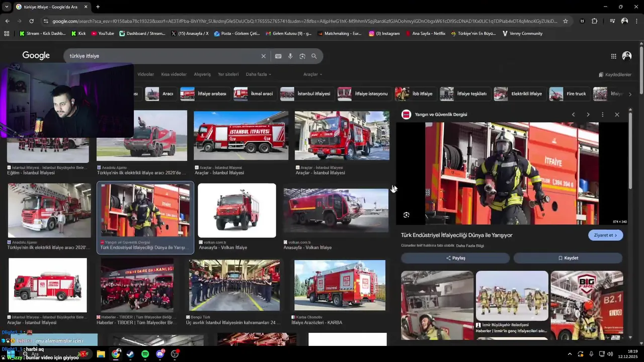Open the Ana Sayfa - Netflix bookmark
644x362 pixels.
click(425, 34)
